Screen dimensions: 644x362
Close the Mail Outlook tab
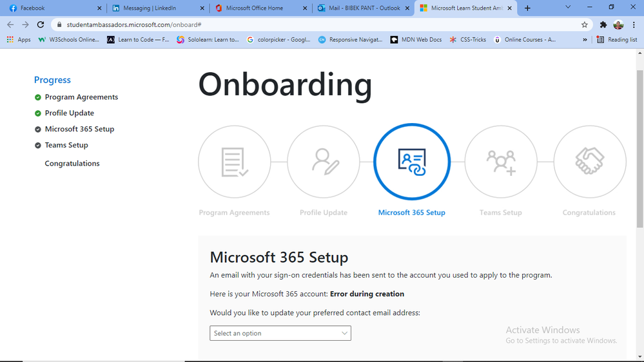[x=407, y=8]
